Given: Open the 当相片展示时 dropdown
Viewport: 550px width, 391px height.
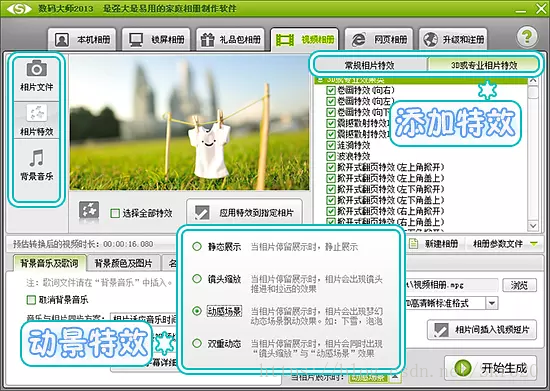Looking at the screenshot, I should [375, 378].
